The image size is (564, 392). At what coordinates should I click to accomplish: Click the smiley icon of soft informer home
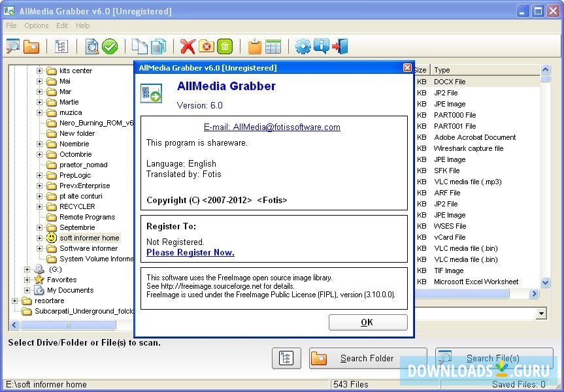[52, 238]
